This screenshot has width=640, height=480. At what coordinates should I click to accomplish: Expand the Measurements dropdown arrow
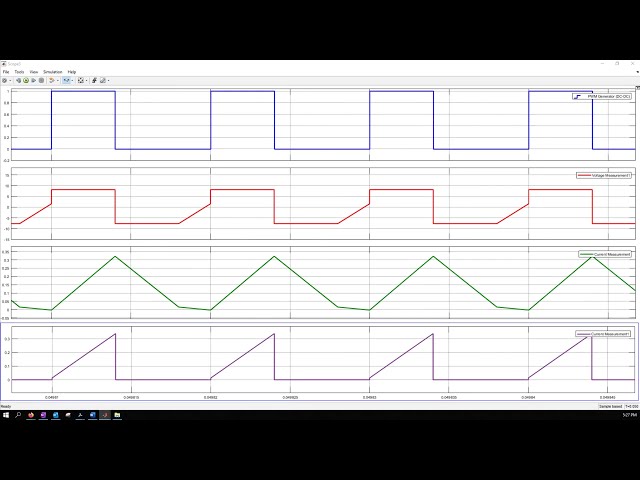109,80
